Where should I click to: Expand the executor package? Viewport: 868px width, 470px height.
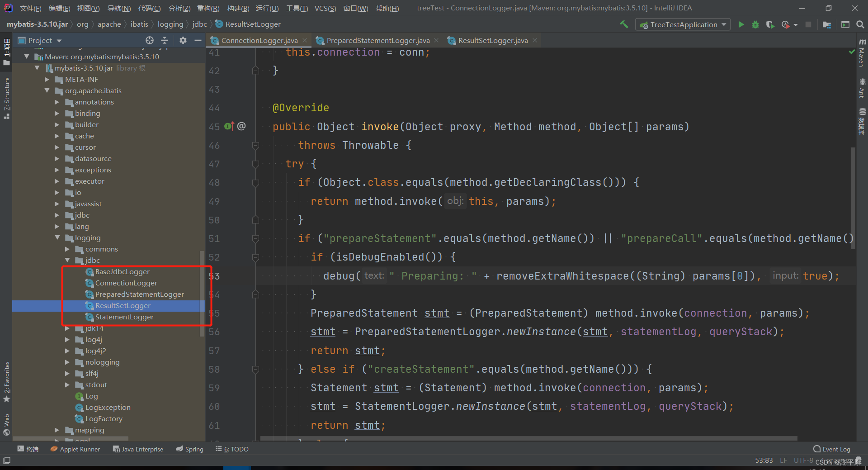point(57,181)
